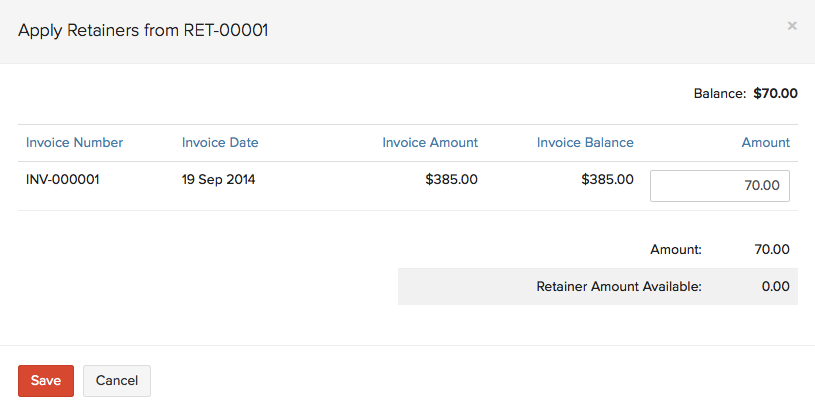The height and width of the screenshot is (412, 815).
Task: Sort by Invoice Number column header
Action: [74, 142]
